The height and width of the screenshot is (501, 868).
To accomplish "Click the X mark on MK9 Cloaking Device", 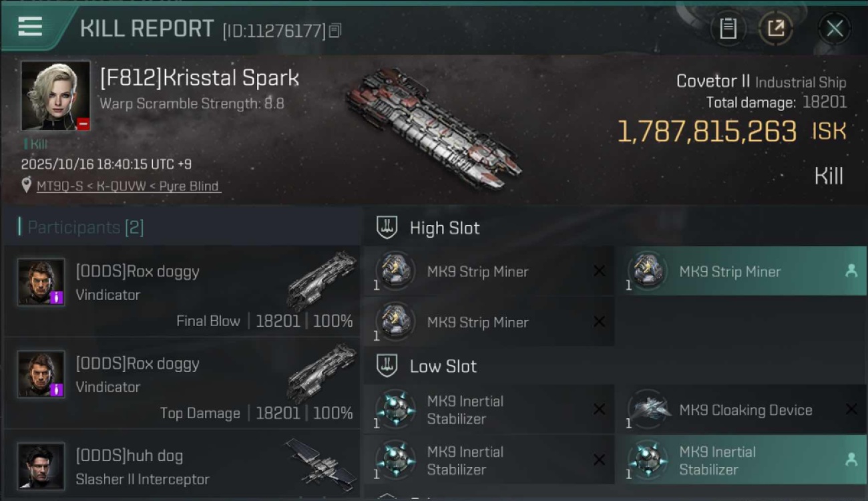I will pyautogui.click(x=851, y=409).
